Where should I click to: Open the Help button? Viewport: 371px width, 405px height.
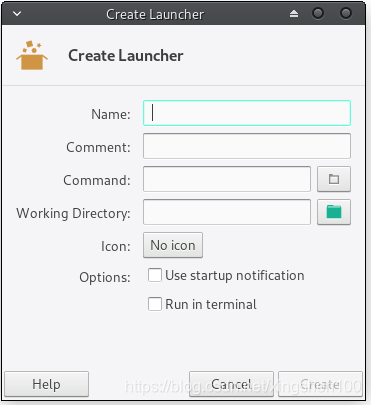coord(46,384)
